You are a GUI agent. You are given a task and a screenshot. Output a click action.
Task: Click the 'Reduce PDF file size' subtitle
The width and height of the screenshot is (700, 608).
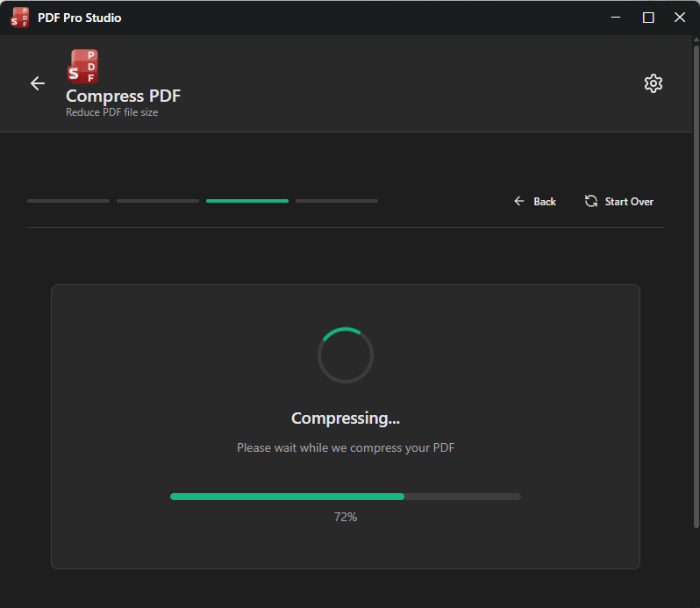pyautogui.click(x=112, y=112)
